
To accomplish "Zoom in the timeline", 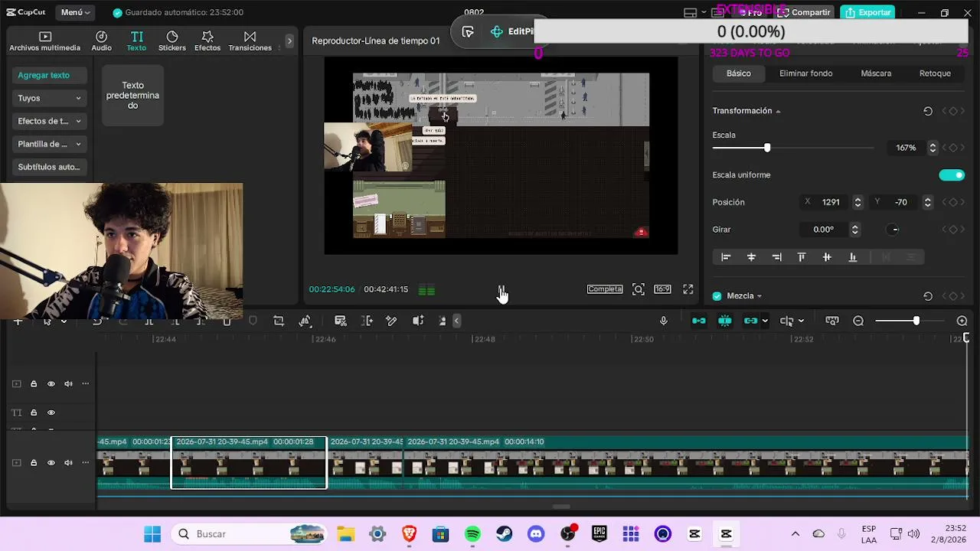I will pyautogui.click(x=962, y=321).
